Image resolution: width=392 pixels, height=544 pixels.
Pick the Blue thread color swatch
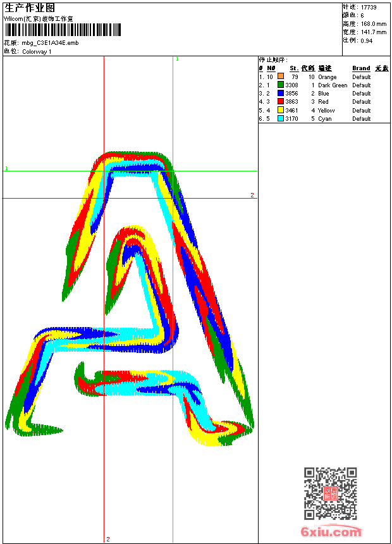coord(281,93)
